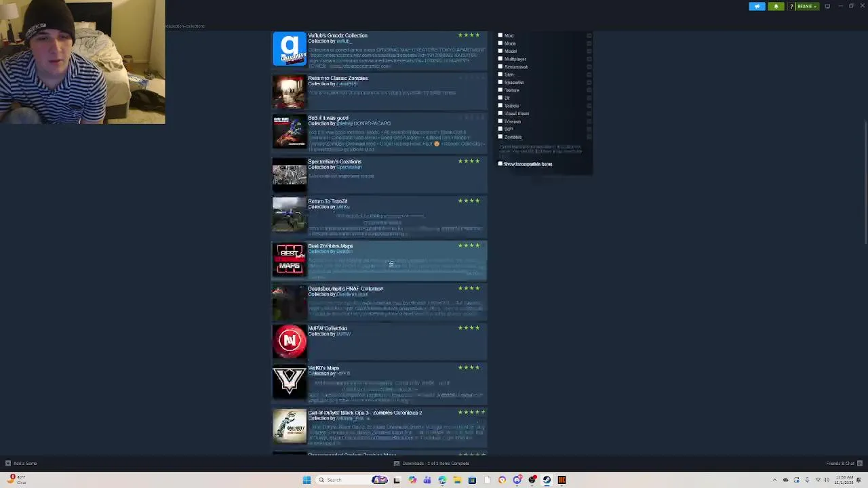Viewport: 868px width, 488px height.
Task: Check the Multiplayer filter checkbox
Action: click(500, 59)
